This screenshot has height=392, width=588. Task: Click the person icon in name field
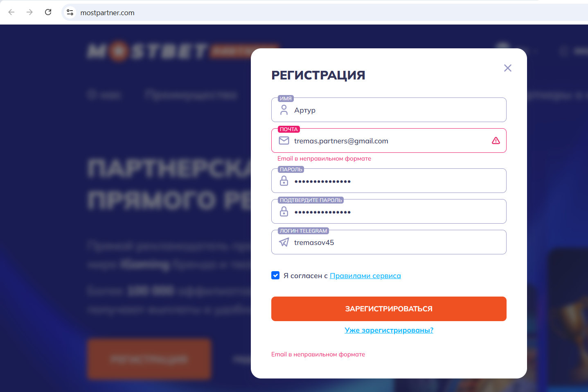tap(284, 110)
